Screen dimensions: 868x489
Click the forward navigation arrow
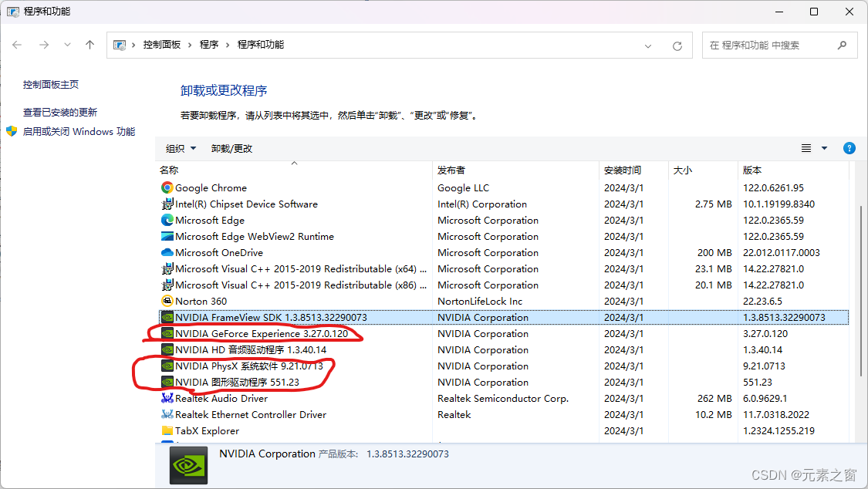click(44, 45)
